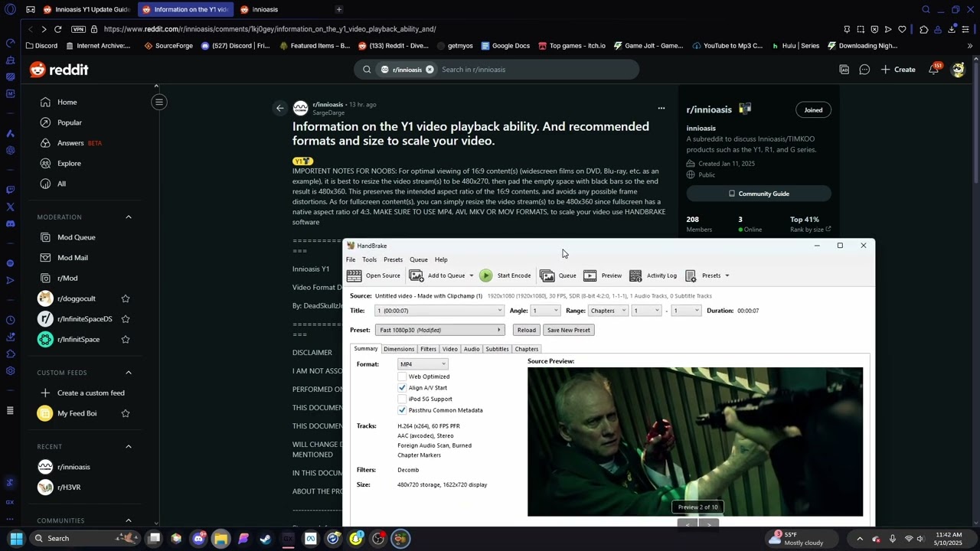
Task: Enable the iPod 5G Support checkbox
Action: (402, 399)
